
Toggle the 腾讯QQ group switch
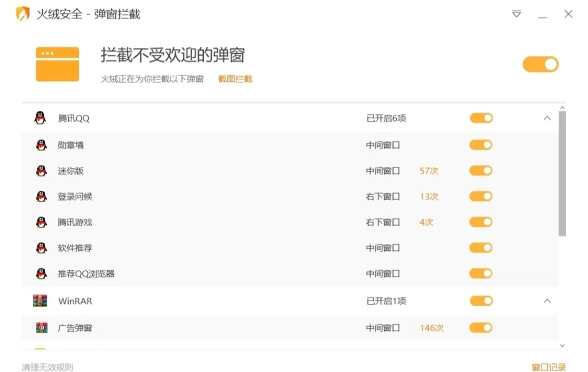(x=481, y=118)
